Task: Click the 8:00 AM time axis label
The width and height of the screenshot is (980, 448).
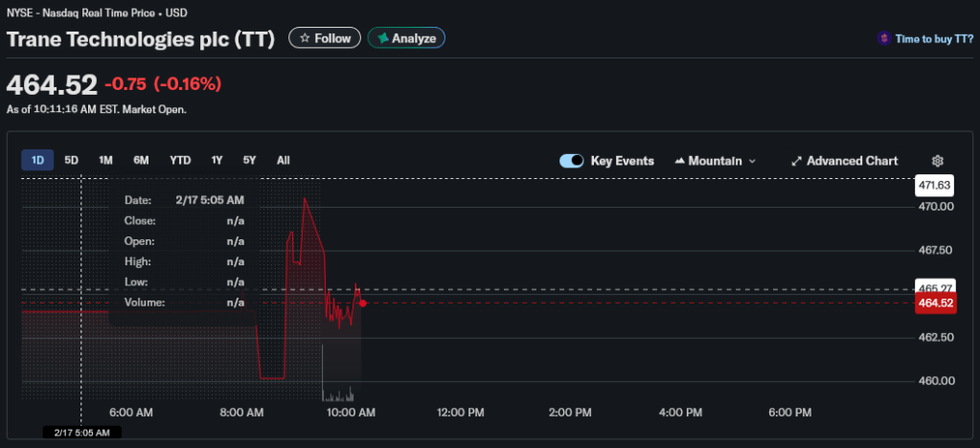Action: click(x=240, y=413)
